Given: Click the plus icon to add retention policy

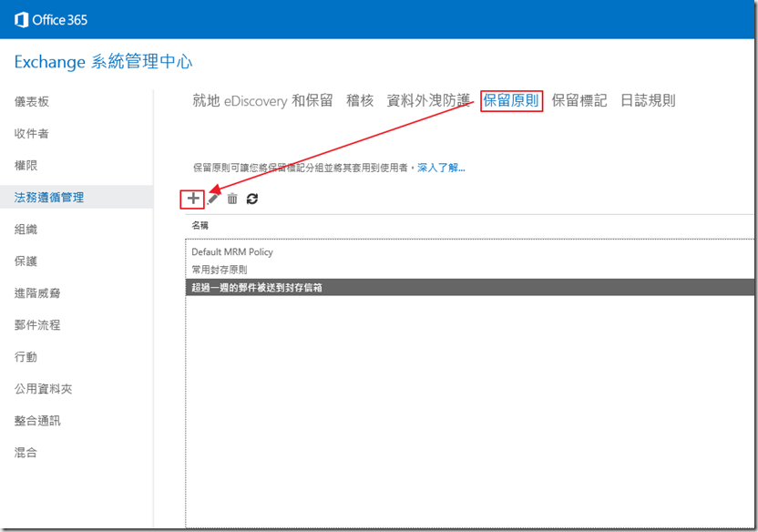Looking at the screenshot, I should [192, 198].
